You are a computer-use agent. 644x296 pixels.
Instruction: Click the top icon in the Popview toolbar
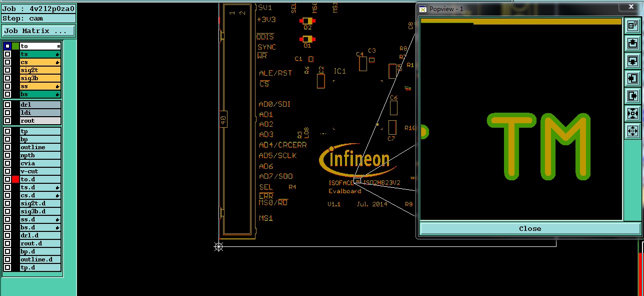pyautogui.click(x=632, y=25)
